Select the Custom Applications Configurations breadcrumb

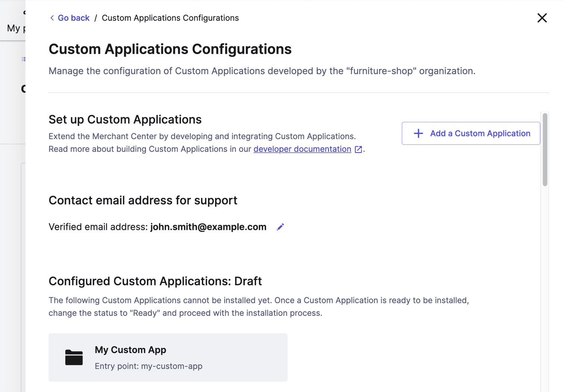(170, 18)
